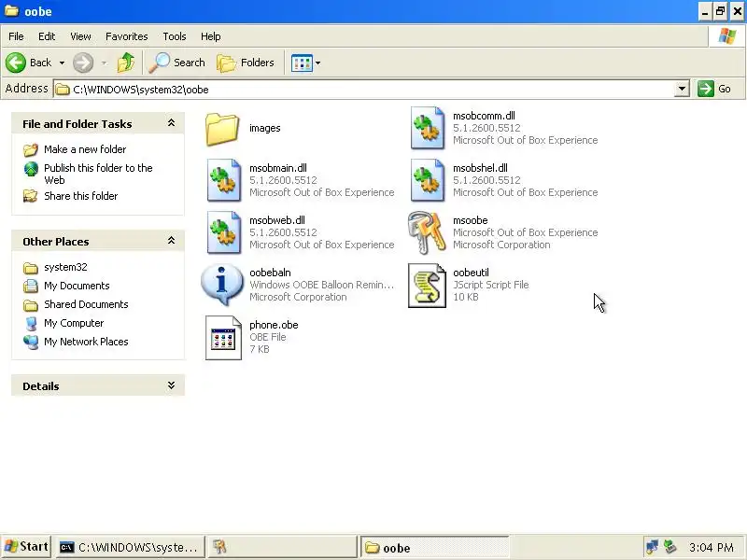Click the My Documents icon in Other Places
747x560 pixels.
(x=31, y=286)
